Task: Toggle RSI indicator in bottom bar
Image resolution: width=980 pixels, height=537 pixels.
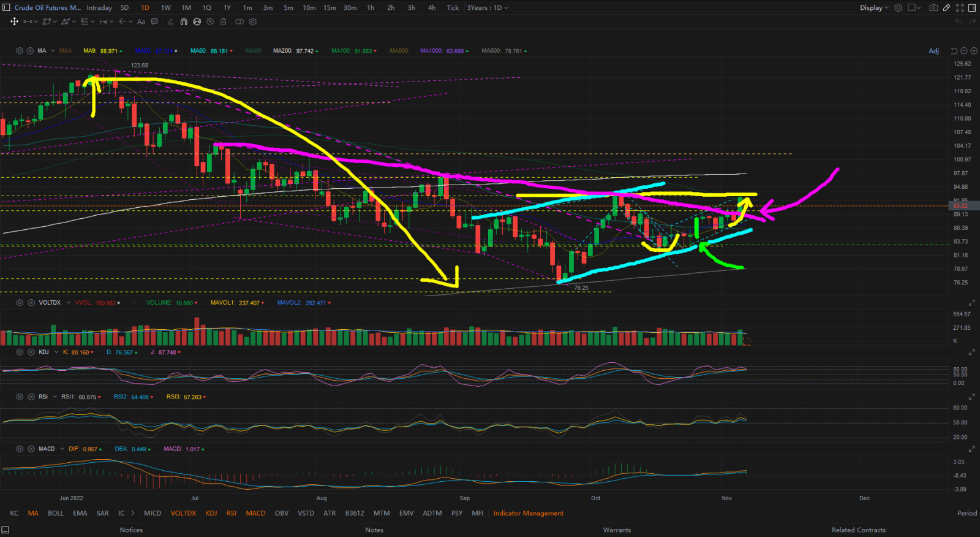Action: click(231, 513)
